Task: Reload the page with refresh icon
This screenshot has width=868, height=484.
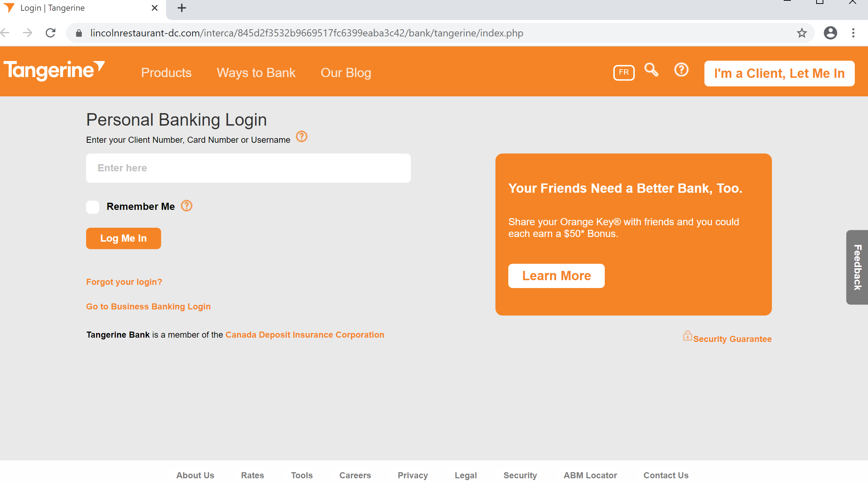Action: (51, 33)
